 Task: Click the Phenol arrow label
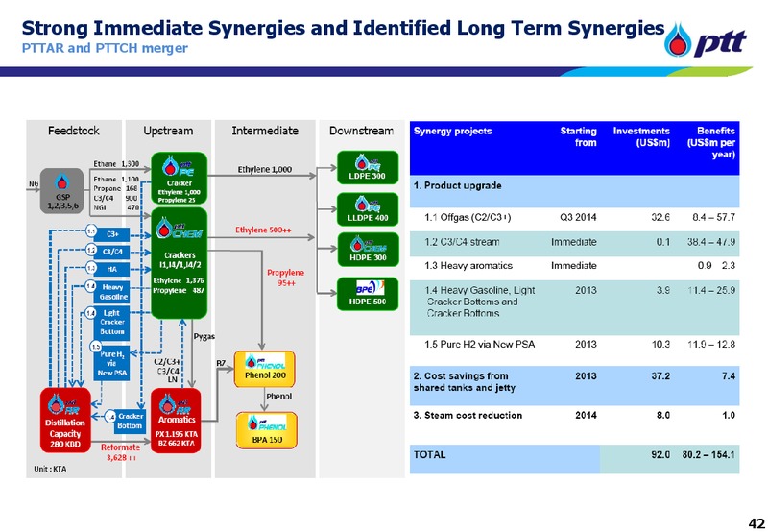278,396
